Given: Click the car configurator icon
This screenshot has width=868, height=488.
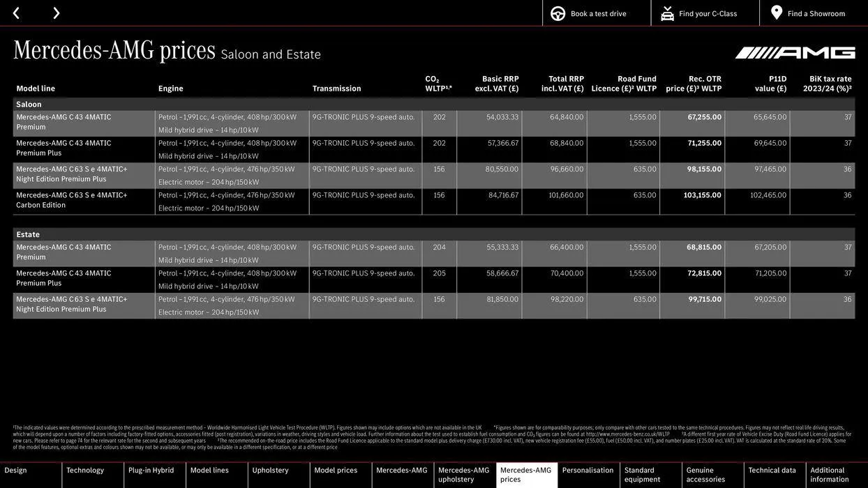Looking at the screenshot, I should click(x=667, y=13).
